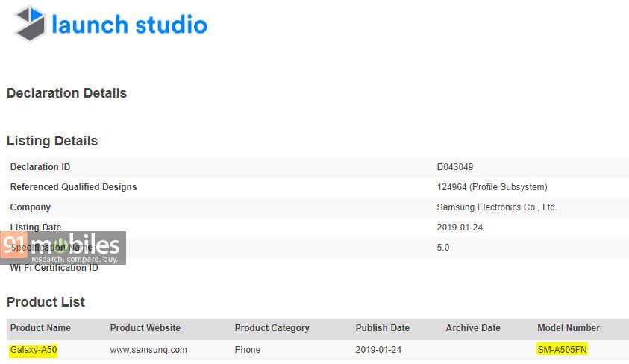629x364 pixels.
Task: Select 124964 (Profile Subsystem) value
Action: click(492, 186)
